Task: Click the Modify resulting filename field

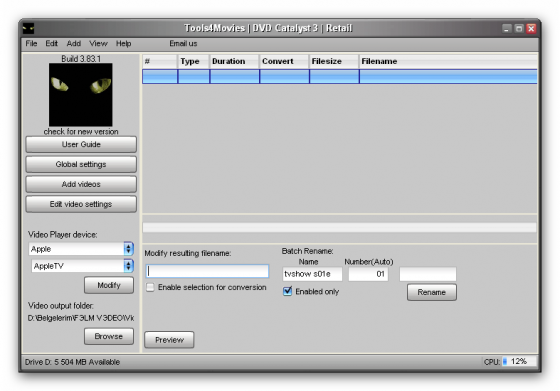Action: click(208, 271)
